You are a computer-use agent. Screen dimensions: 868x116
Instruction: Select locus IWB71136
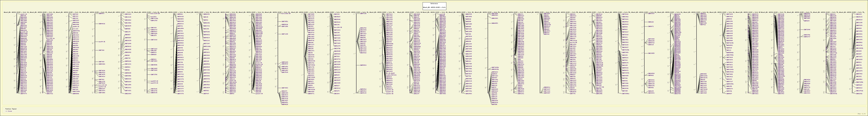pos(285,34)
